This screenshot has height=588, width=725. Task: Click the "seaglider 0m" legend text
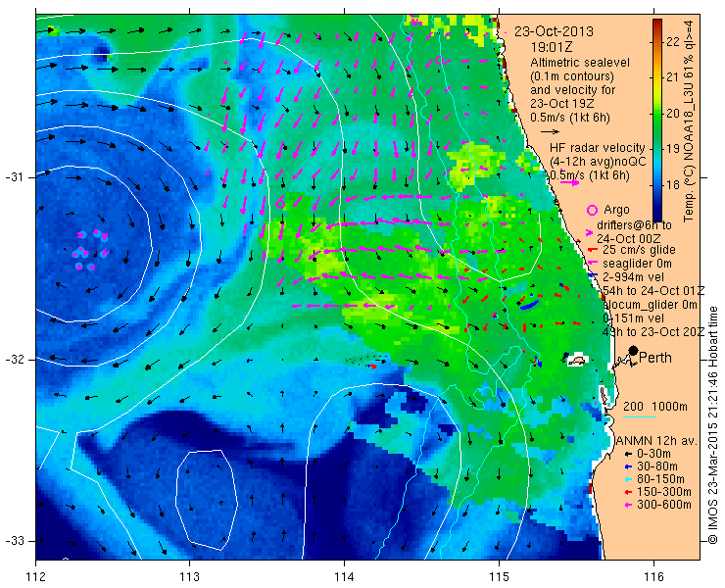[637, 264]
